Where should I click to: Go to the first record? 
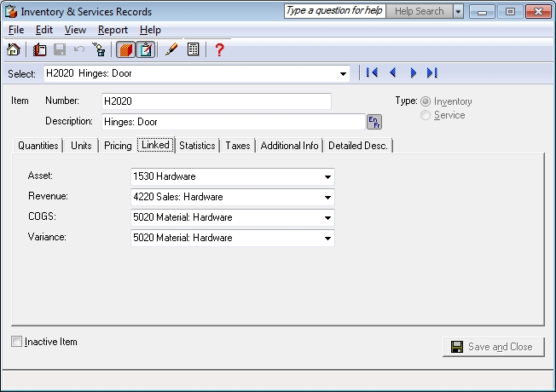[x=372, y=73]
